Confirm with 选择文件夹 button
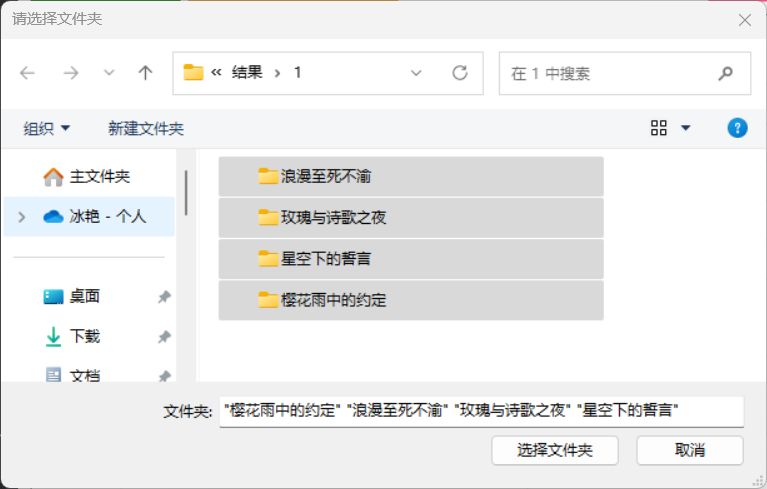Screen dimensions: 767x489 coord(555,450)
